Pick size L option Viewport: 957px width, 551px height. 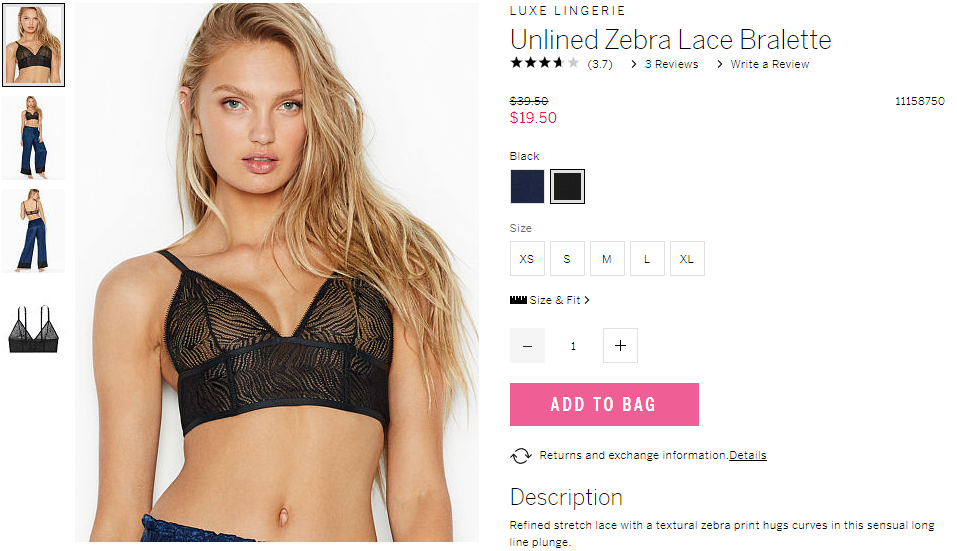coord(647,259)
